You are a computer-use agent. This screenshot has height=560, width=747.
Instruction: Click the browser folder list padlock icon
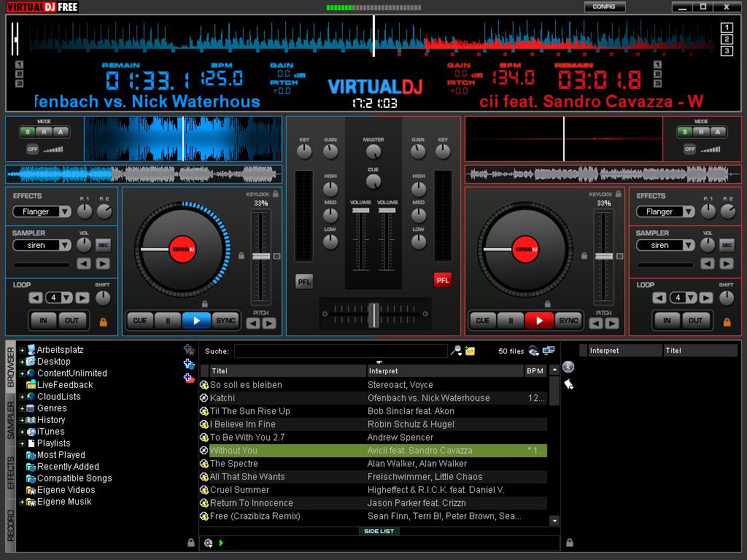pos(191,542)
